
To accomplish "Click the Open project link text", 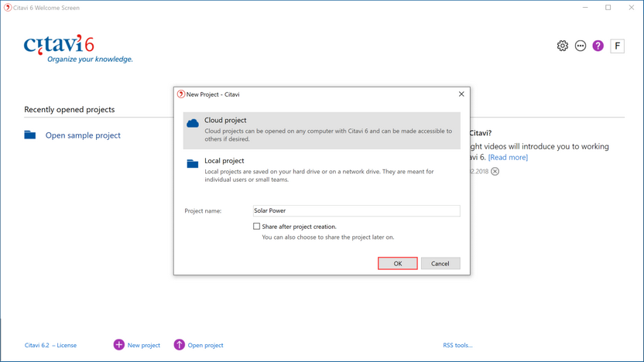I will coord(205,345).
